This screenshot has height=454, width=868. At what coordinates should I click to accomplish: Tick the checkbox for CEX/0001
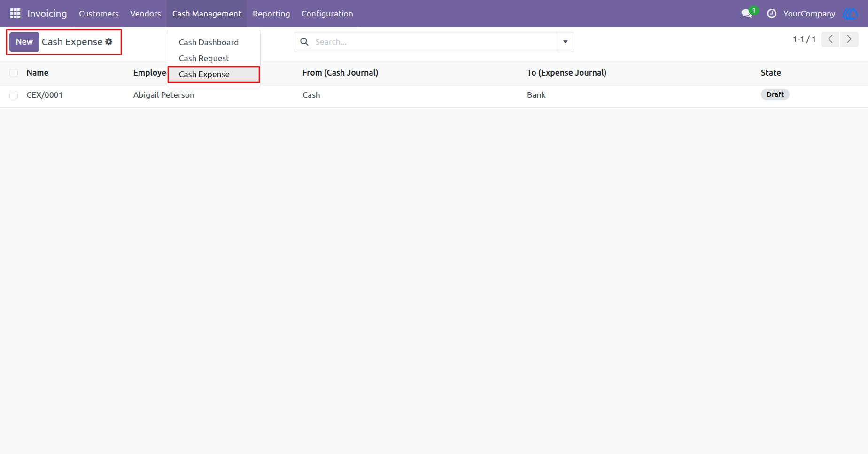click(x=14, y=95)
